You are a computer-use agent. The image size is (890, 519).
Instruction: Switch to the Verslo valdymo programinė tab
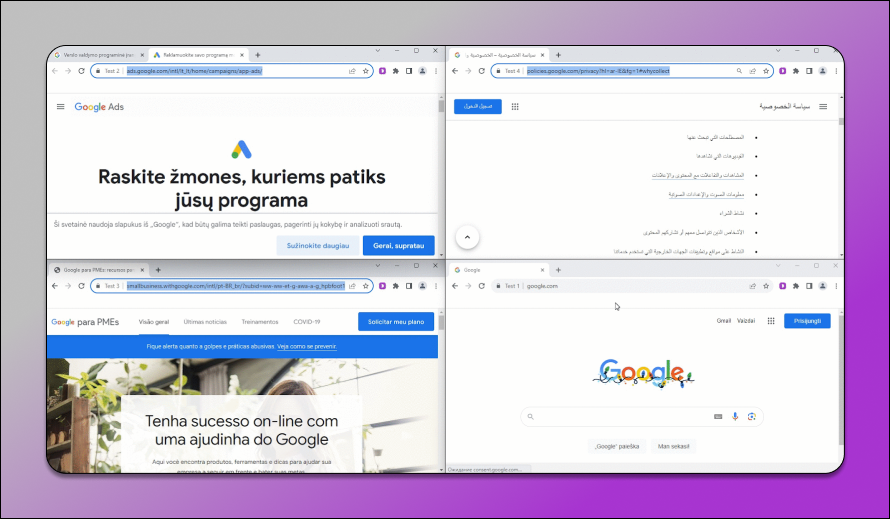[98, 55]
